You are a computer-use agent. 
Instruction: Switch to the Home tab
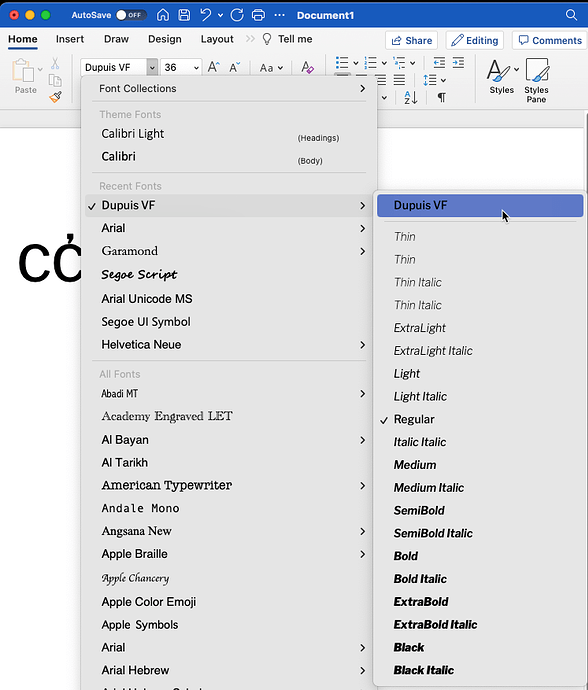[x=23, y=39]
